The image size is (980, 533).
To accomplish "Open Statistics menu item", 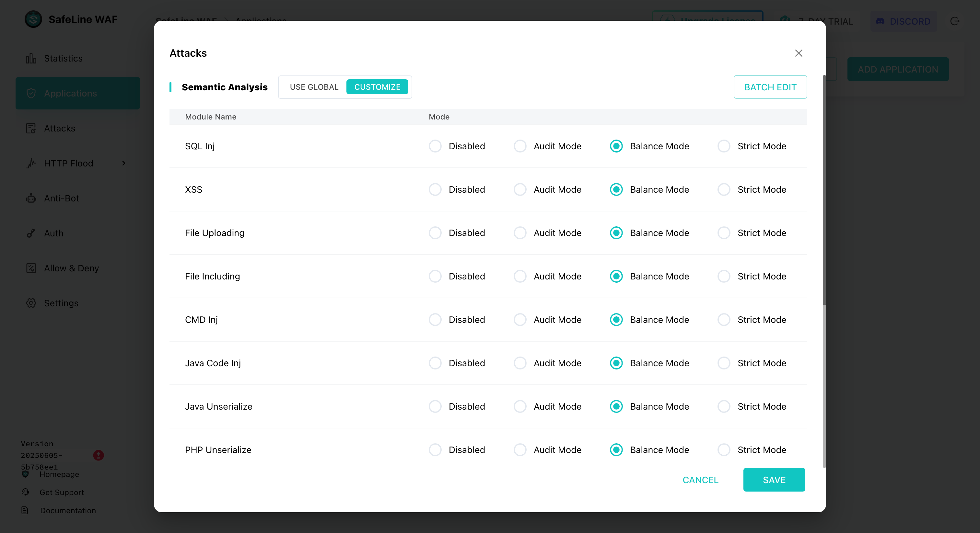I will (x=77, y=59).
